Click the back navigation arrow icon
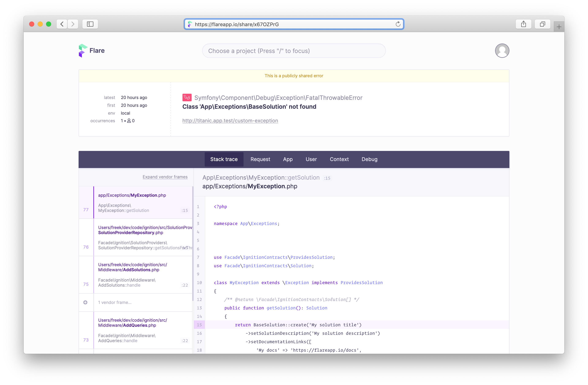Viewport: 588px width, 385px height. [x=62, y=24]
